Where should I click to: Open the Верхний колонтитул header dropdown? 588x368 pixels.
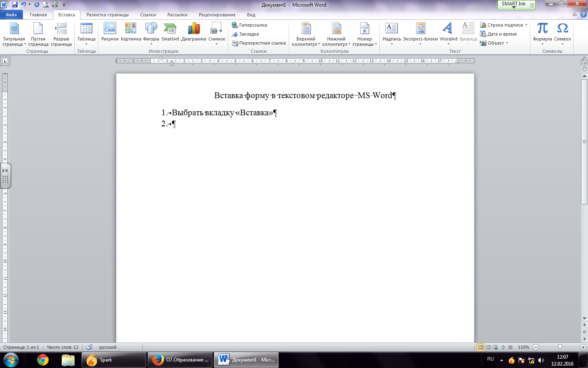[x=306, y=34]
